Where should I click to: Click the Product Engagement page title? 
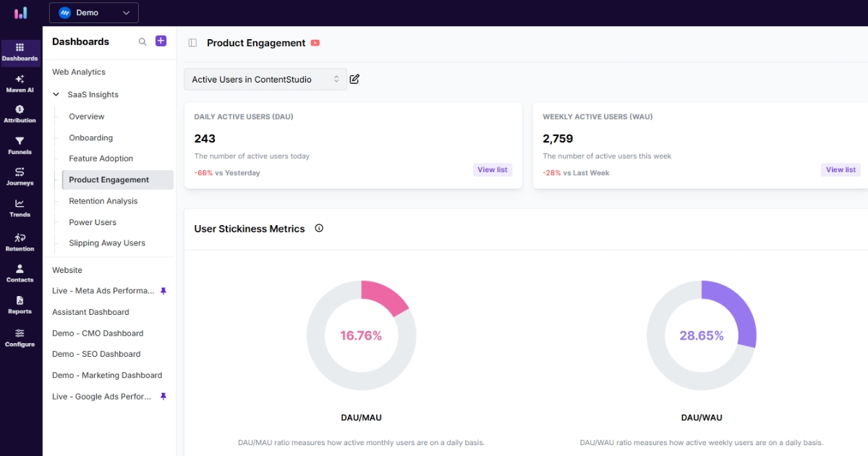[256, 43]
